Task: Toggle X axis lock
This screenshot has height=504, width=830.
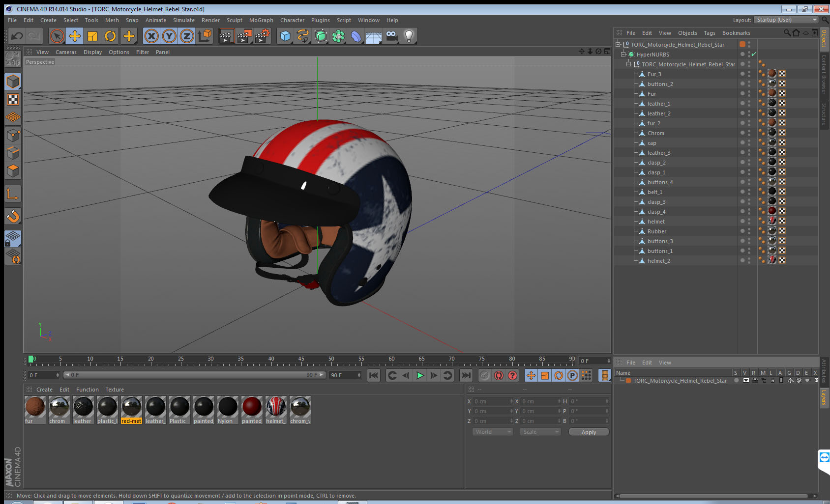Action: pos(151,36)
